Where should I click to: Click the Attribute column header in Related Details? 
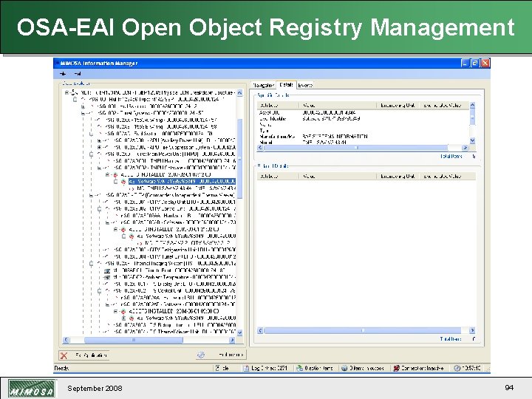click(x=278, y=176)
